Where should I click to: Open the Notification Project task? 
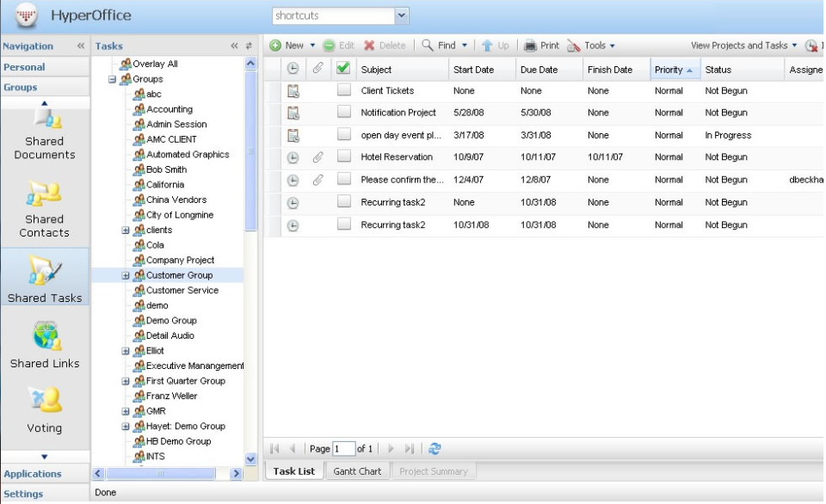coord(398,113)
